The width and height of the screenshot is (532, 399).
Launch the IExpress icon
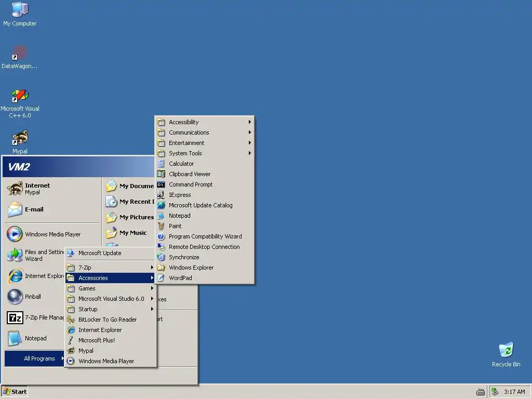(161, 195)
